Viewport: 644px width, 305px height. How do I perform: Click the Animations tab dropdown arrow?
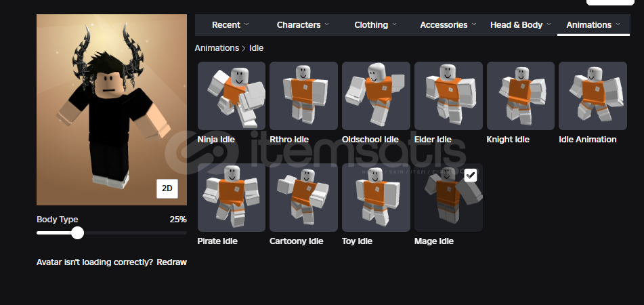tap(618, 24)
